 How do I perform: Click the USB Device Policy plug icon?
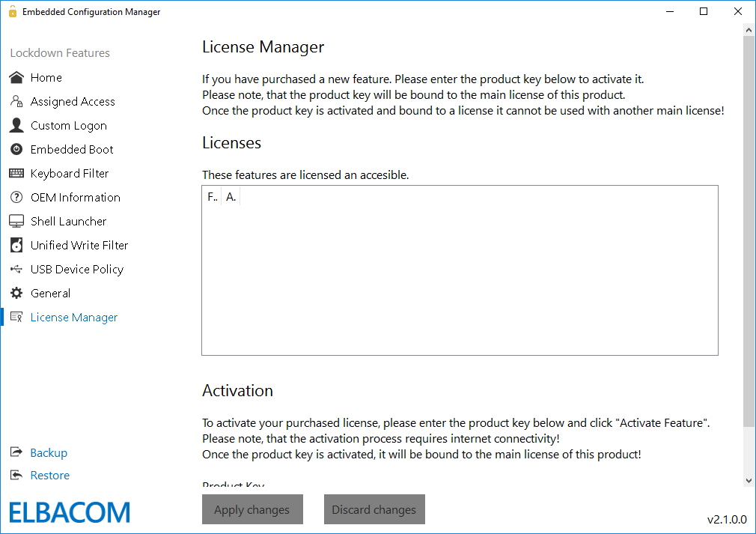pos(16,269)
